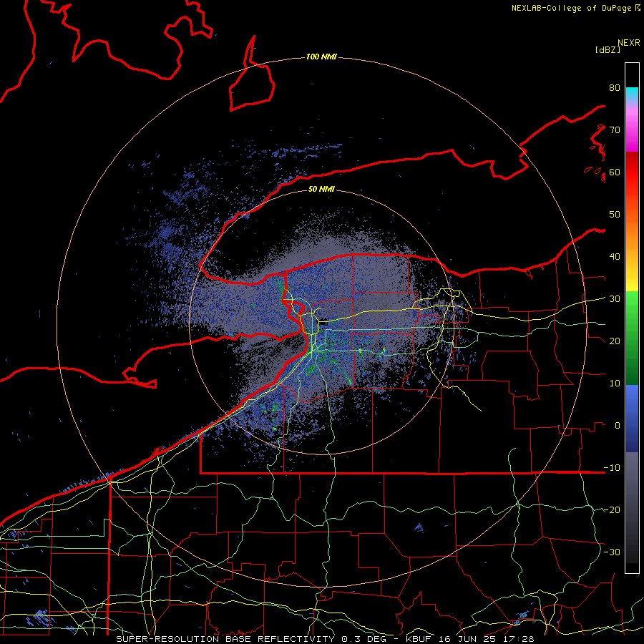The image size is (644, 644).
Task: Click the 80 value on the dBZ scale
Action: tap(615, 88)
